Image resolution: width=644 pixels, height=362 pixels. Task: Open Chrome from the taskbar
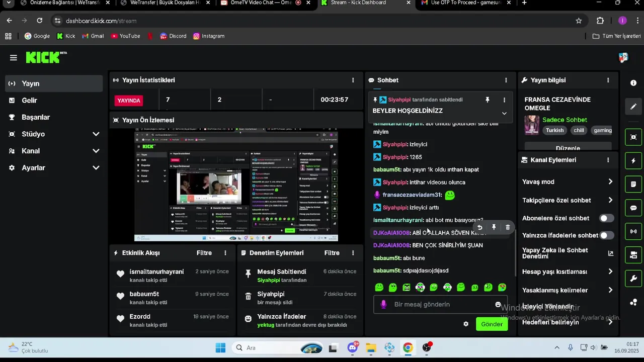(408, 348)
